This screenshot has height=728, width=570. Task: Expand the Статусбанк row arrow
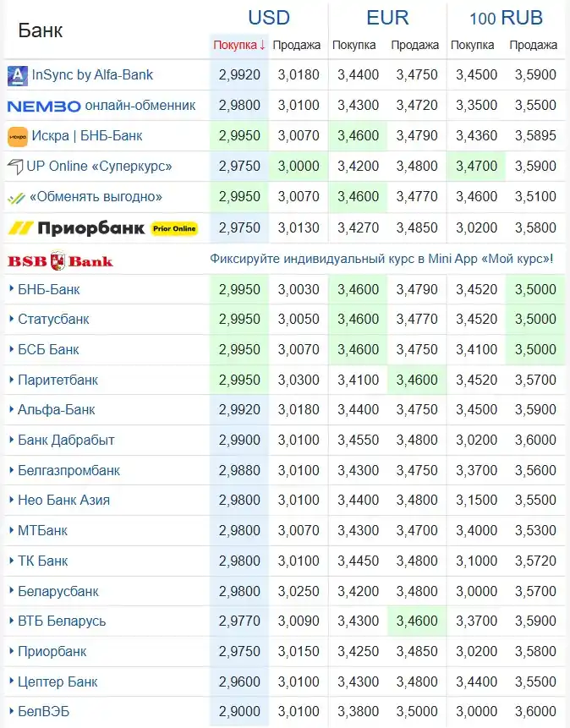[11, 319]
